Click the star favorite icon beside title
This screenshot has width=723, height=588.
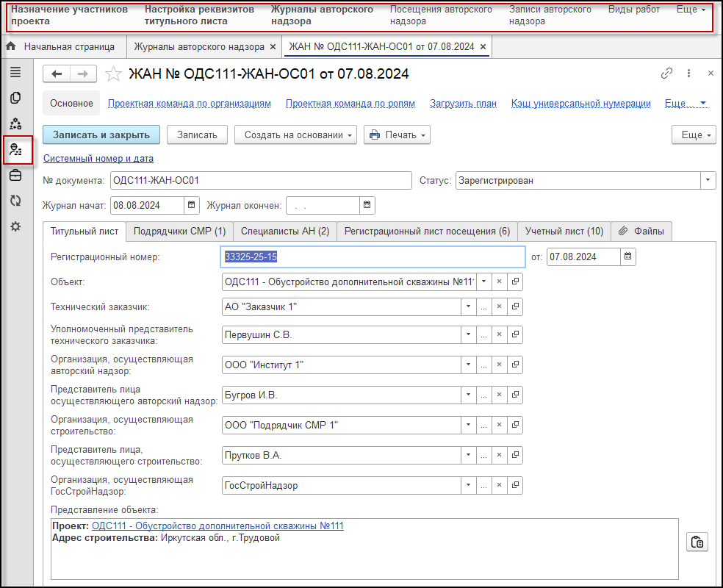tap(113, 73)
